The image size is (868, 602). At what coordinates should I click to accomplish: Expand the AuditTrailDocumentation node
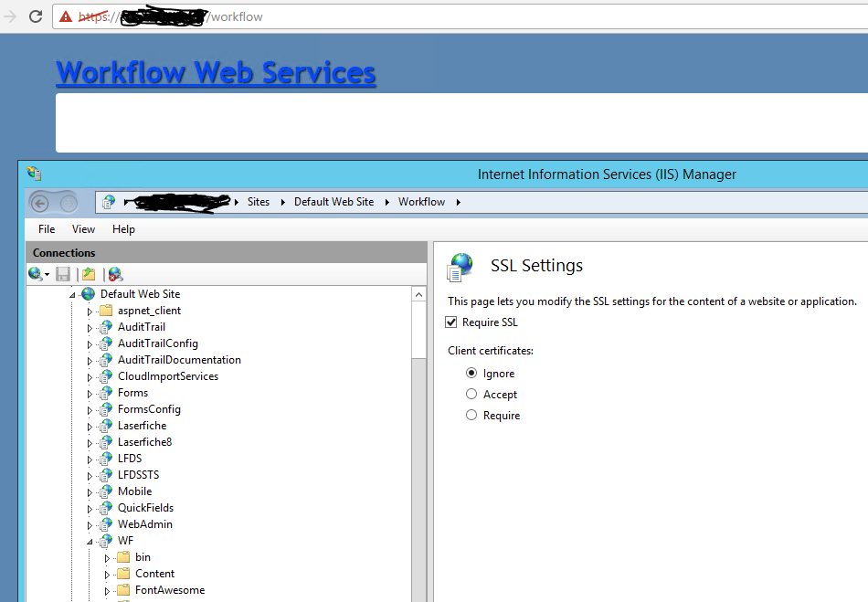pos(90,361)
